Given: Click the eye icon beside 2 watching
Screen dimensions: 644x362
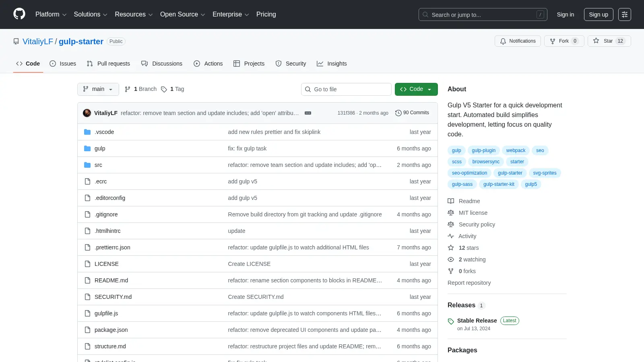Looking at the screenshot, I should click(x=451, y=259).
